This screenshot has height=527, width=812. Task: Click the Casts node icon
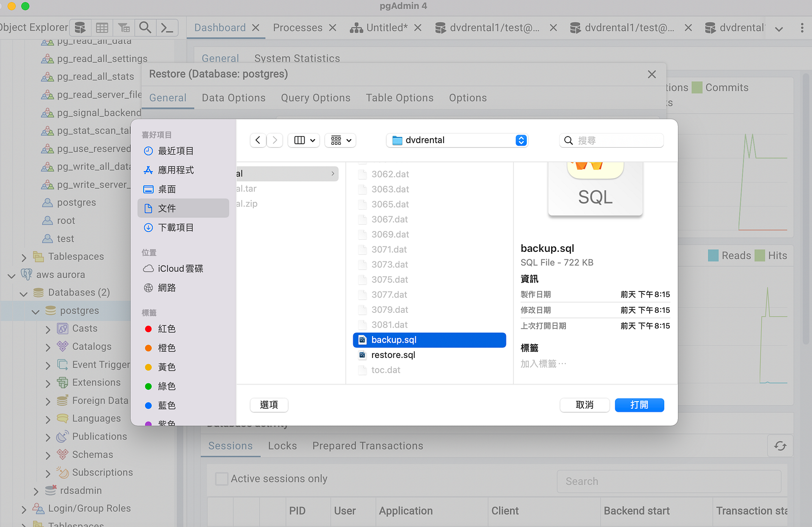pyautogui.click(x=62, y=328)
